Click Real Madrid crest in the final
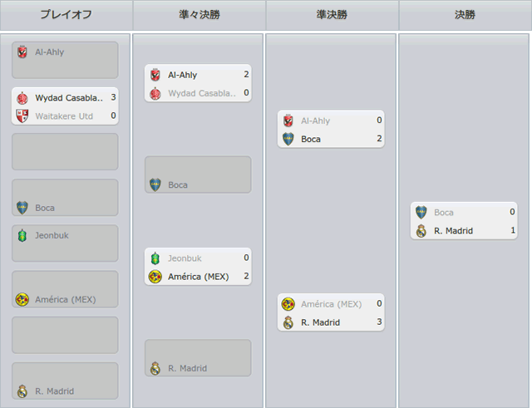532x408 pixels. coord(421,231)
